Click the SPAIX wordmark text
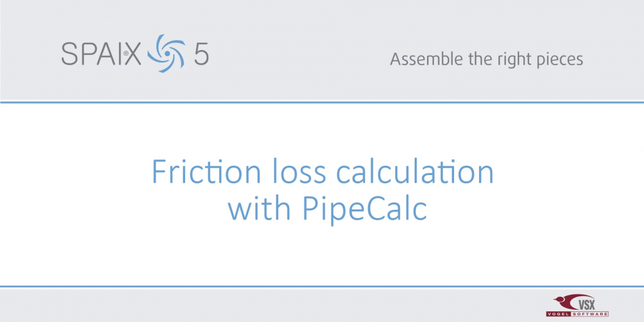 tap(101, 54)
